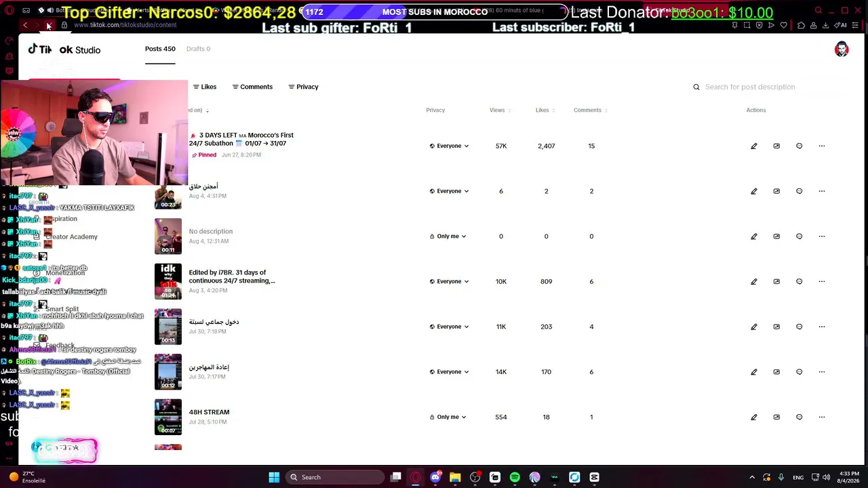Screen dimensions: 868x488
Task: Sort posts by the Views column
Action: (500, 110)
